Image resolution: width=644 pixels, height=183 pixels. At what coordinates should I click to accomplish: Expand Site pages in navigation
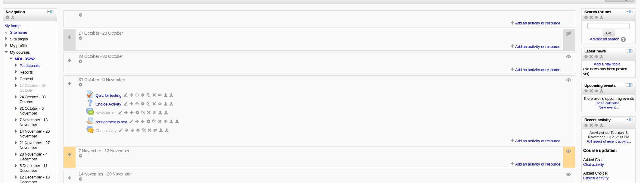point(6,39)
